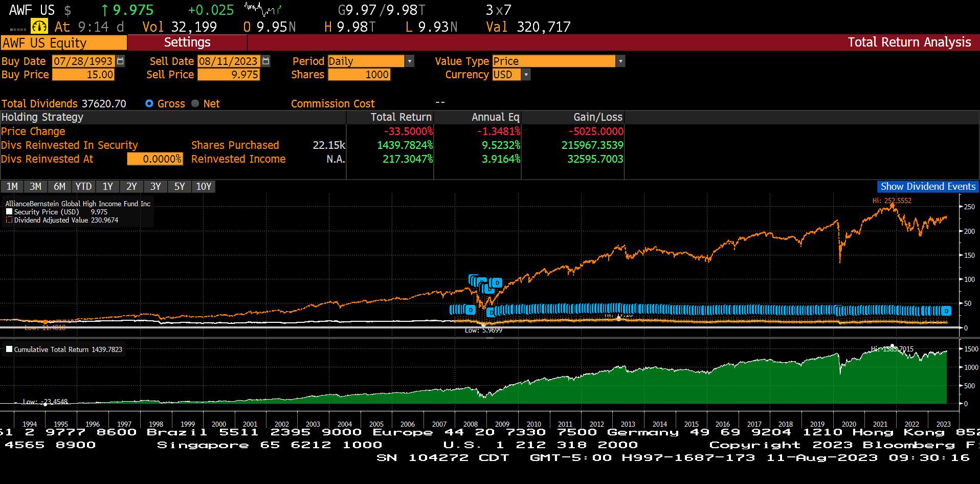Click the Shares Purchased 22.15k value
Screen dimensions: 980x484
pyautogui.click(x=329, y=145)
